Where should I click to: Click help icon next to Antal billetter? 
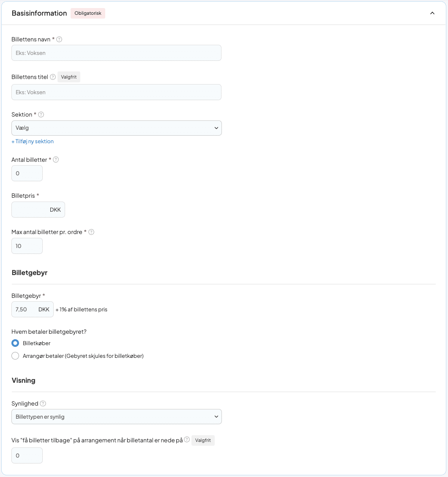(56, 160)
